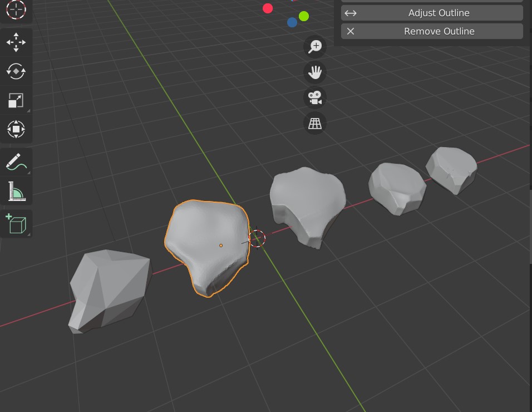Screen dimensions: 532x412
Task: Click the 3D cursor in the viewport
Action: [257, 238]
